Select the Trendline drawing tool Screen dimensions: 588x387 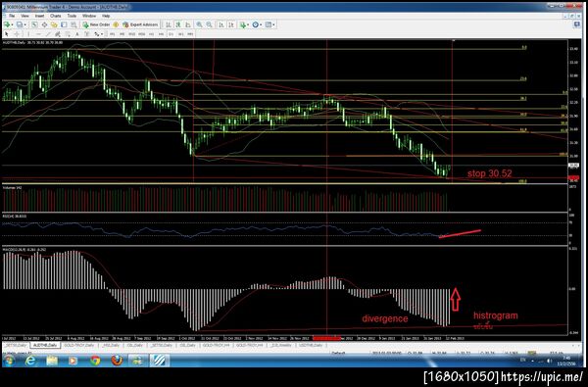[48, 34]
